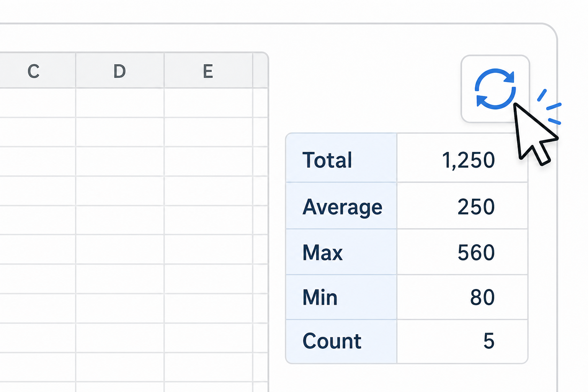Click the Average label cell

tap(341, 206)
